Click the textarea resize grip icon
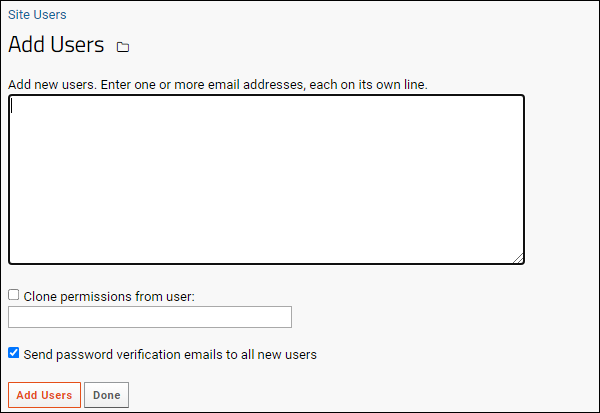 [518, 258]
